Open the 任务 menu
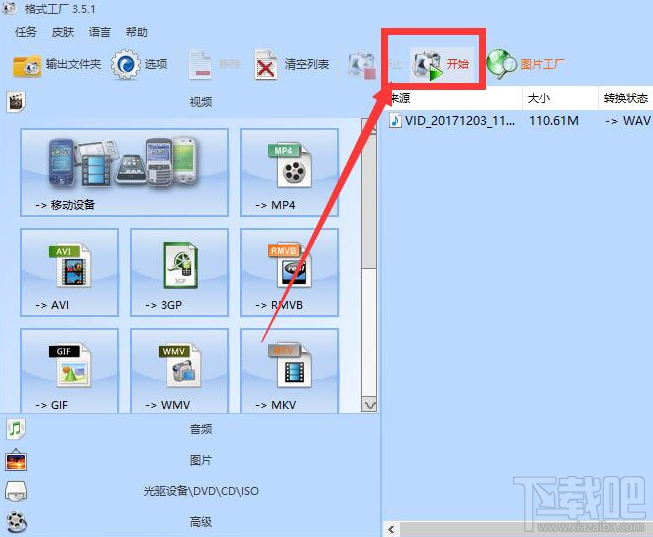Screen dimensions: 653x537 (x=26, y=32)
